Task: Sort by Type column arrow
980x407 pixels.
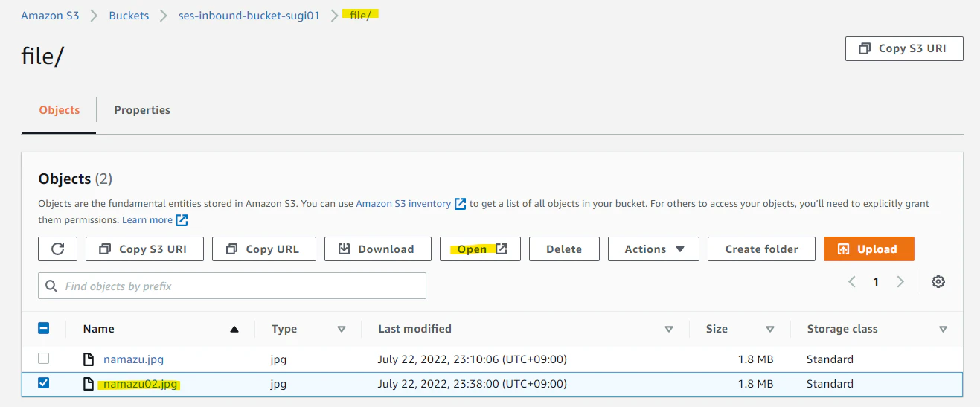Action: [342, 329]
